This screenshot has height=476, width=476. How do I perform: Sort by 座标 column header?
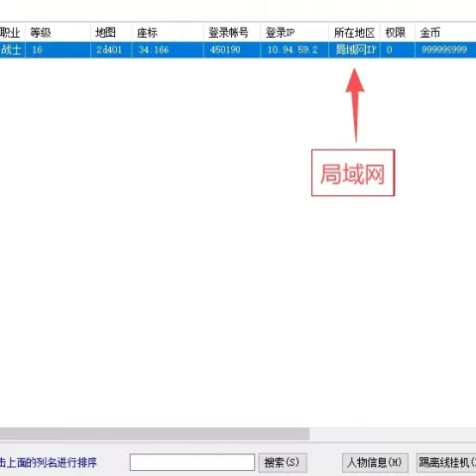tap(168, 33)
